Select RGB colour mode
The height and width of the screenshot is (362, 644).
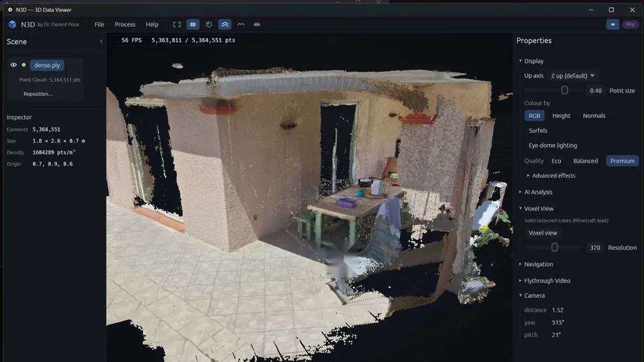pyautogui.click(x=535, y=116)
